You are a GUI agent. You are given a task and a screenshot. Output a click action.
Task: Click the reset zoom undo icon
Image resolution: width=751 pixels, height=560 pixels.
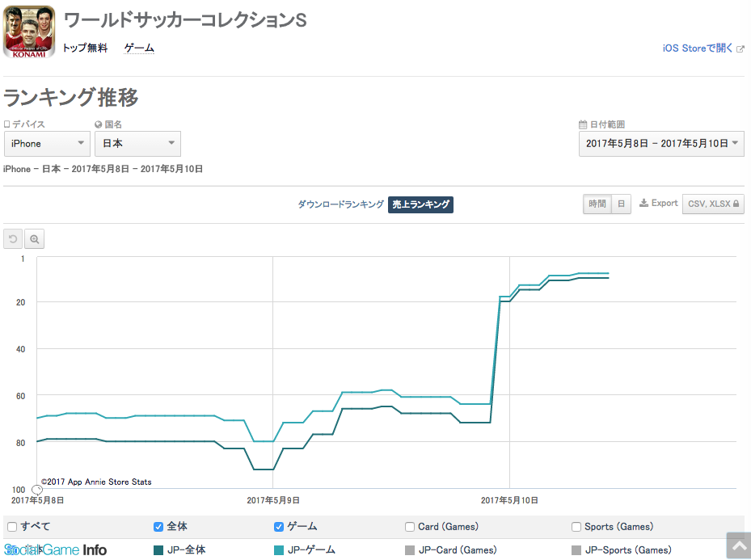click(13, 239)
